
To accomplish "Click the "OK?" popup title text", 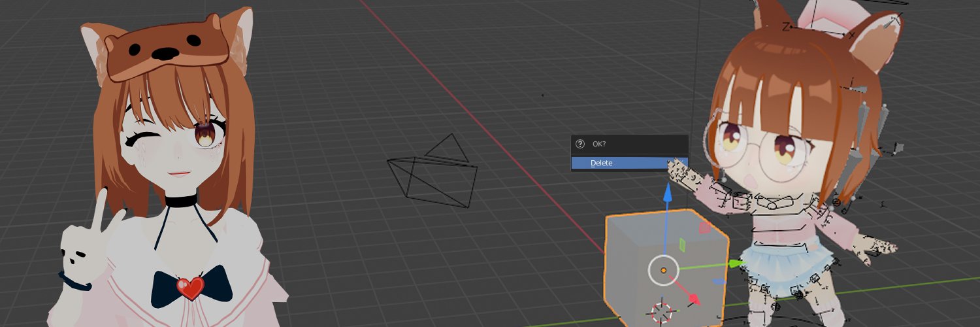I will tap(599, 144).
